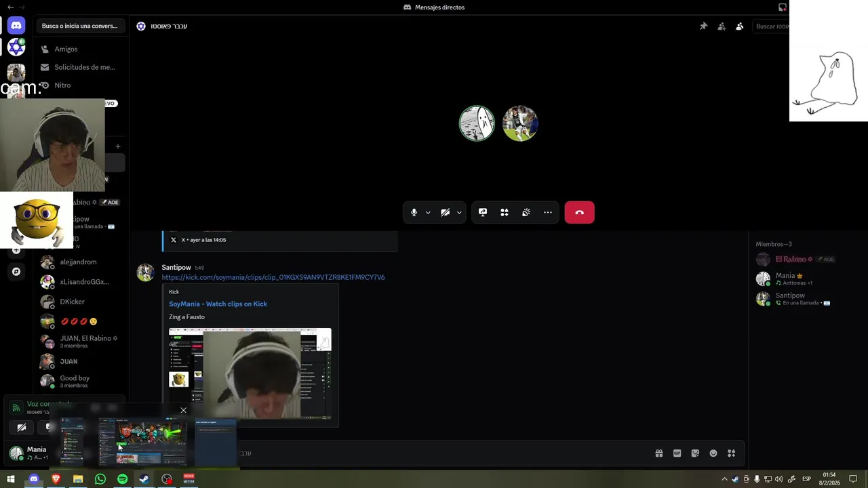Viewport: 868px width, 488px height.
Task: Hang up with the red disconnect button
Action: tap(579, 212)
